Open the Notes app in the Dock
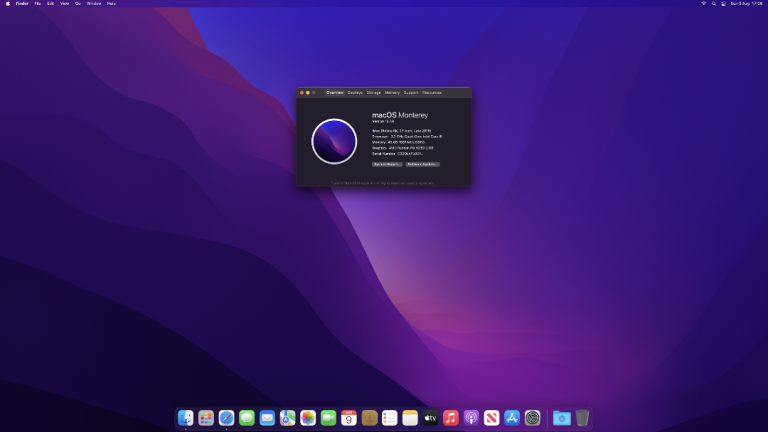The width and height of the screenshot is (768, 432). coord(410,418)
